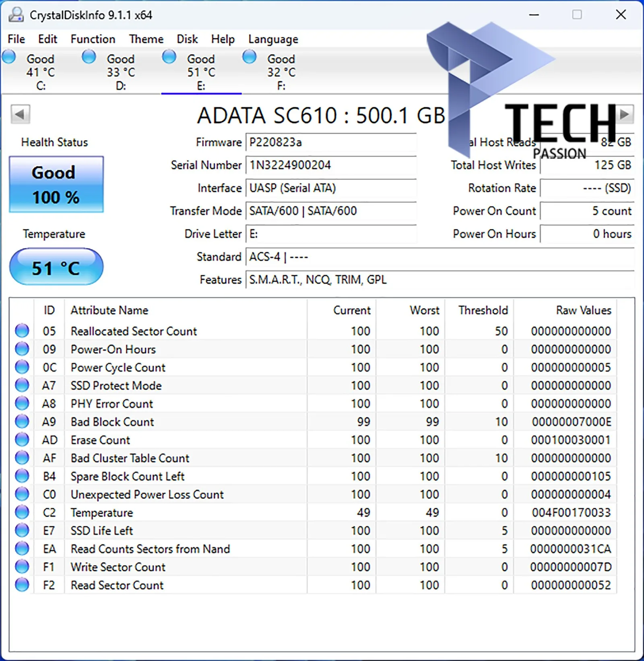Open the Function menu
Screen dimensions: 644x661
click(x=93, y=39)
